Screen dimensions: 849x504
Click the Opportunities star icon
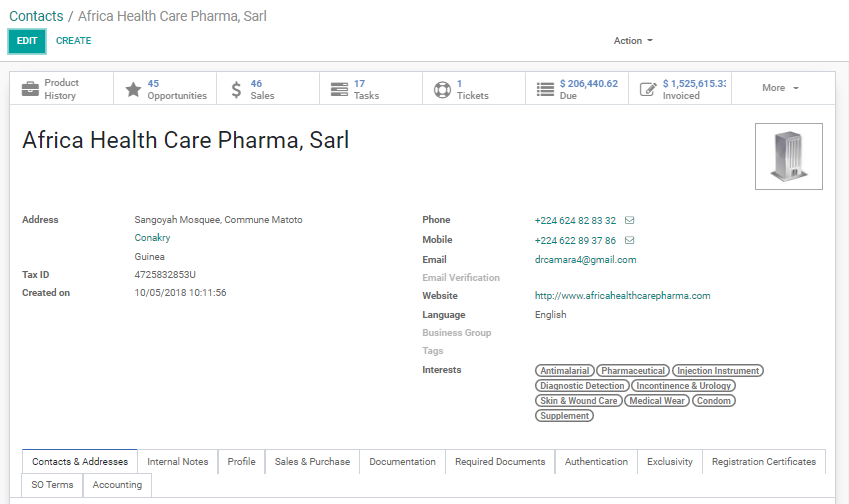coord(133,89)
